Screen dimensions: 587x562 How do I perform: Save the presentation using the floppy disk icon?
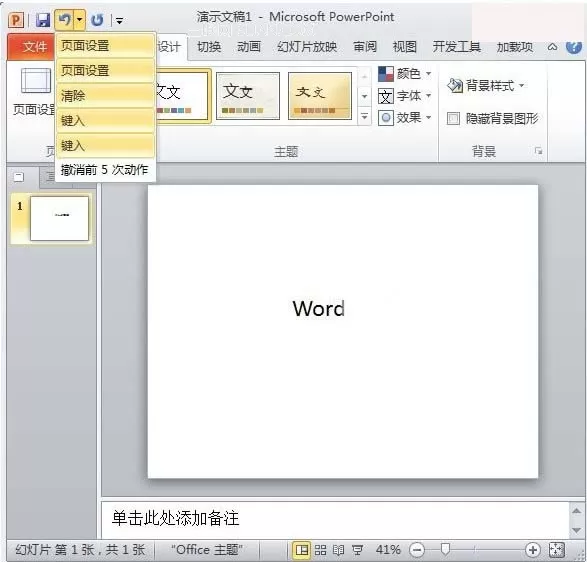point(43,20)
